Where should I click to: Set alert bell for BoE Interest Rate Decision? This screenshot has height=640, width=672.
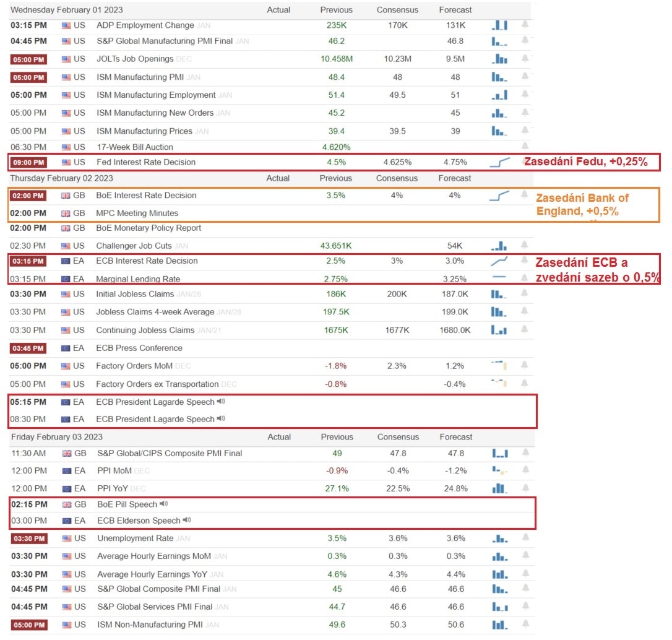coord(524,194)
